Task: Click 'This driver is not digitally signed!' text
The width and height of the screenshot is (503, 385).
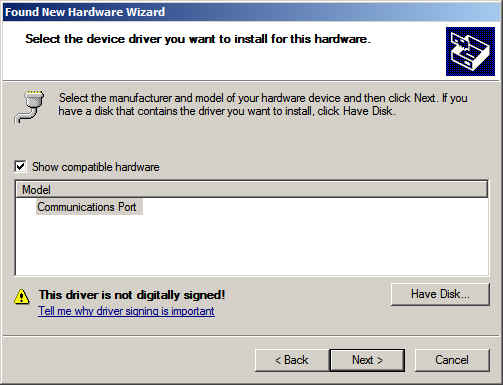Action: pos(132,295)
